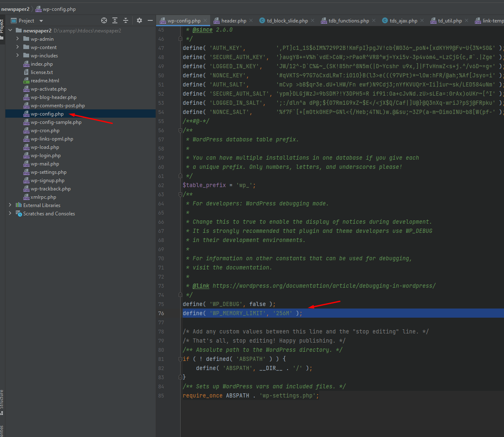The image size is (504, 437).
Task: Fold the comment block starting at line 56
Action: point(180,130)
